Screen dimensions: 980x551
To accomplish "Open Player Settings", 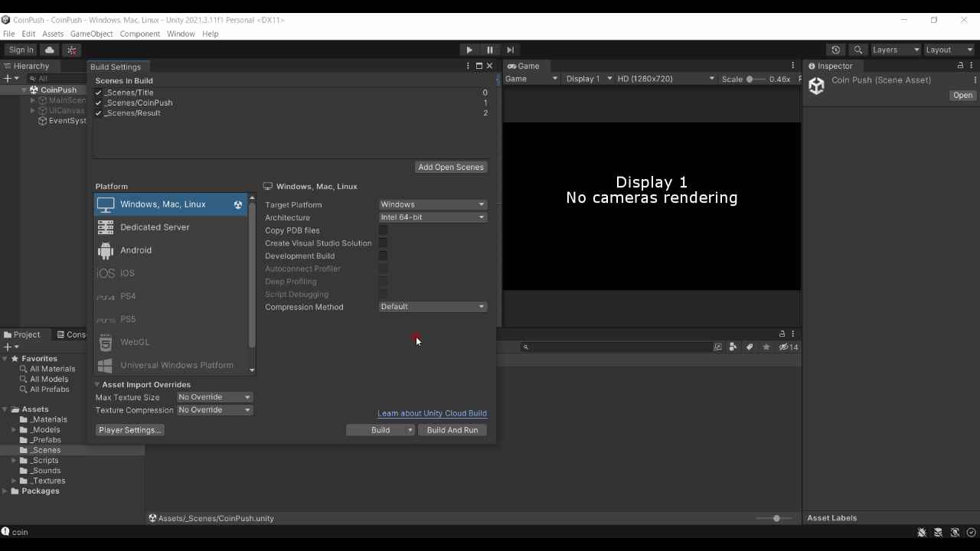I will 130,430.
